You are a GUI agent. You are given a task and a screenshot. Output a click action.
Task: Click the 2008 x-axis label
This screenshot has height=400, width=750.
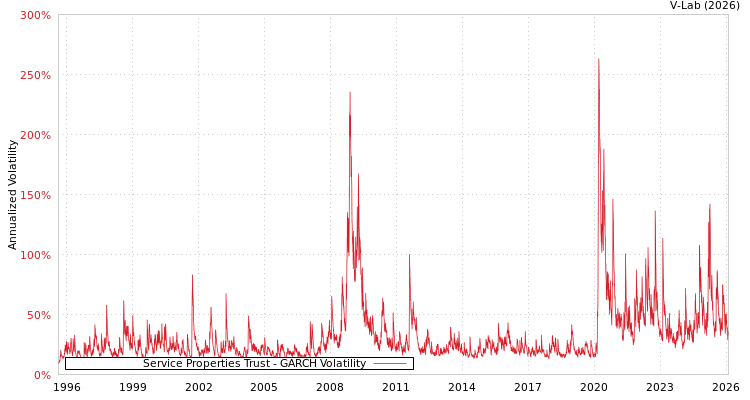(330, 387)
